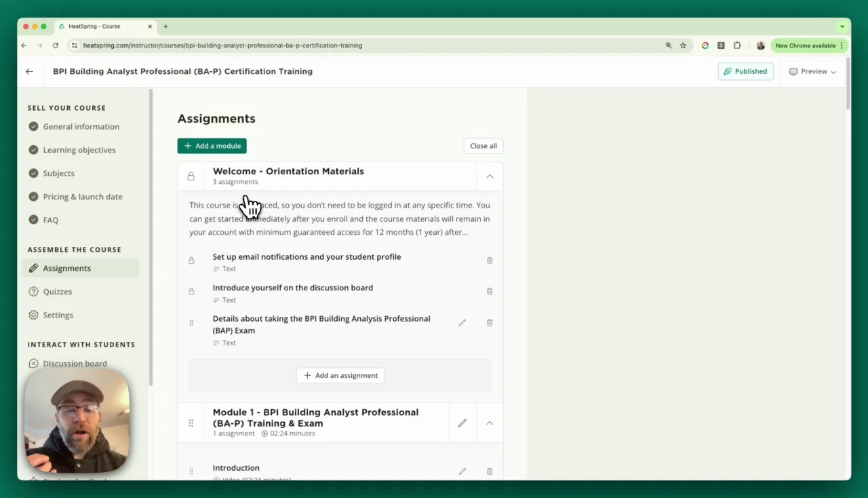The height and width of the screenshot is (498, 868).
Task: Delete 'Introduce yourself on the discussion board' assignment
Action: (490, 292)
